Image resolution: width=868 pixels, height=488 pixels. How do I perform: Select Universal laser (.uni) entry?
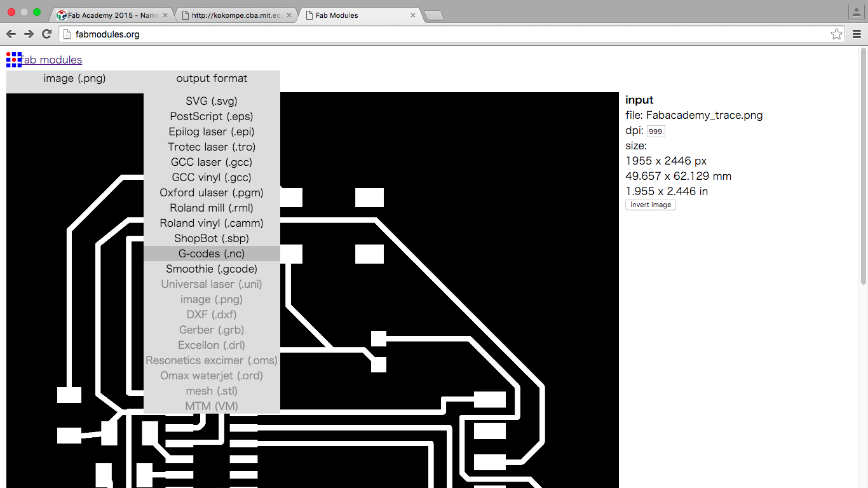coord(212,284)
